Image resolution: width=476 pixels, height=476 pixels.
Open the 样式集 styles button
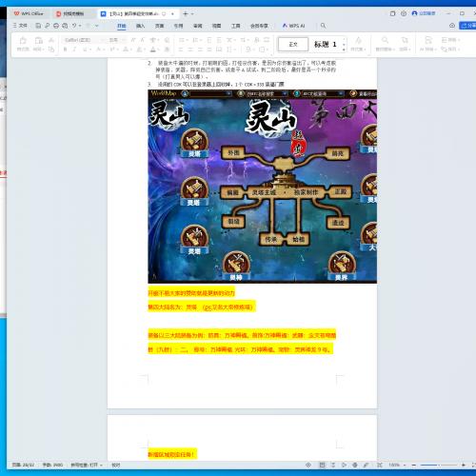pos(358,44)
